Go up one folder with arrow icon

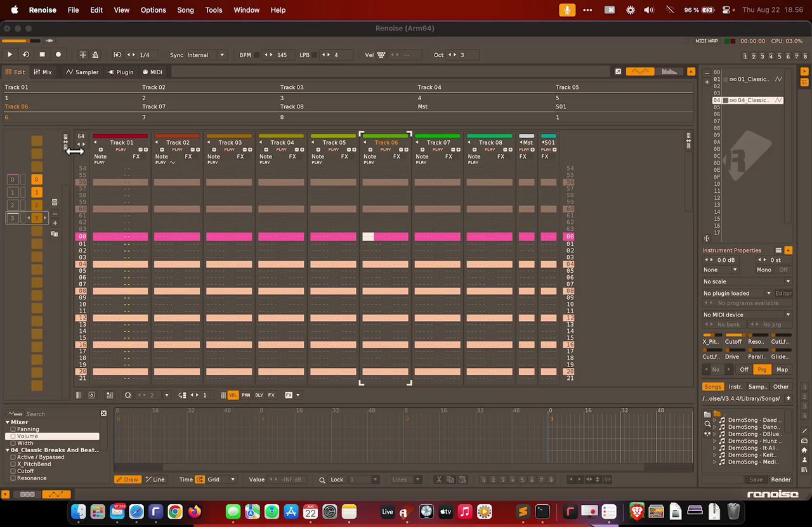tap(789, 398)
